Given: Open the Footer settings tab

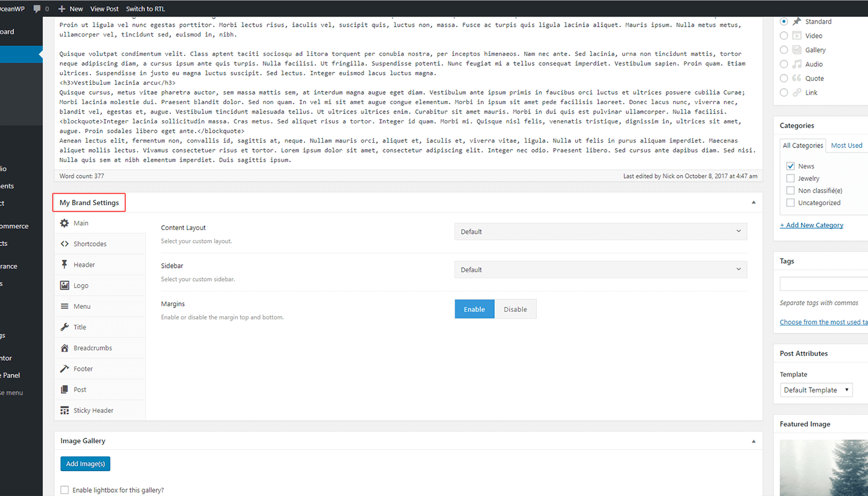Looking at the screenshot, I should 100,369.
